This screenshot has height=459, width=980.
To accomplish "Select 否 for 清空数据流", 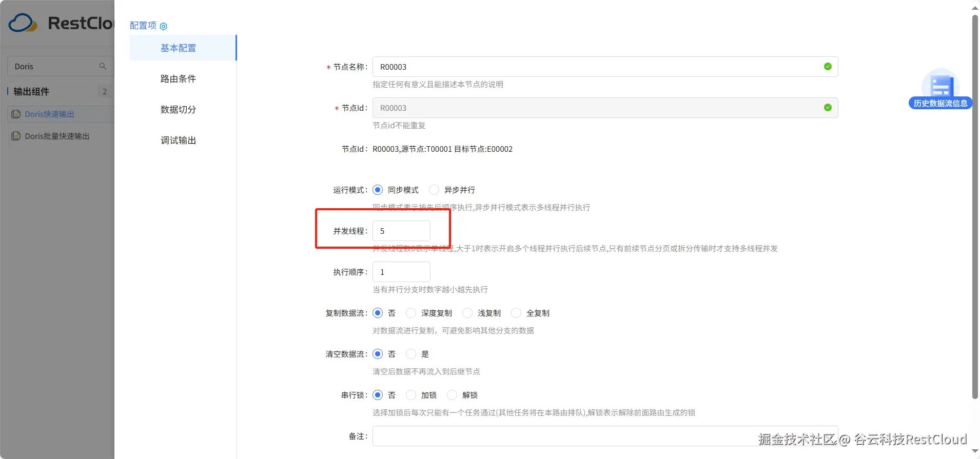I will [x=378, y=354].
